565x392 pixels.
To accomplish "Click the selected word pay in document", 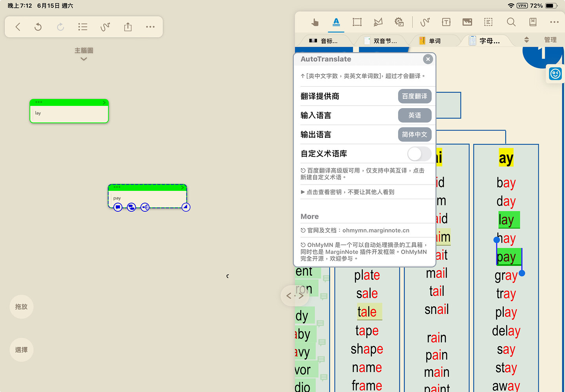I will 509,257.
